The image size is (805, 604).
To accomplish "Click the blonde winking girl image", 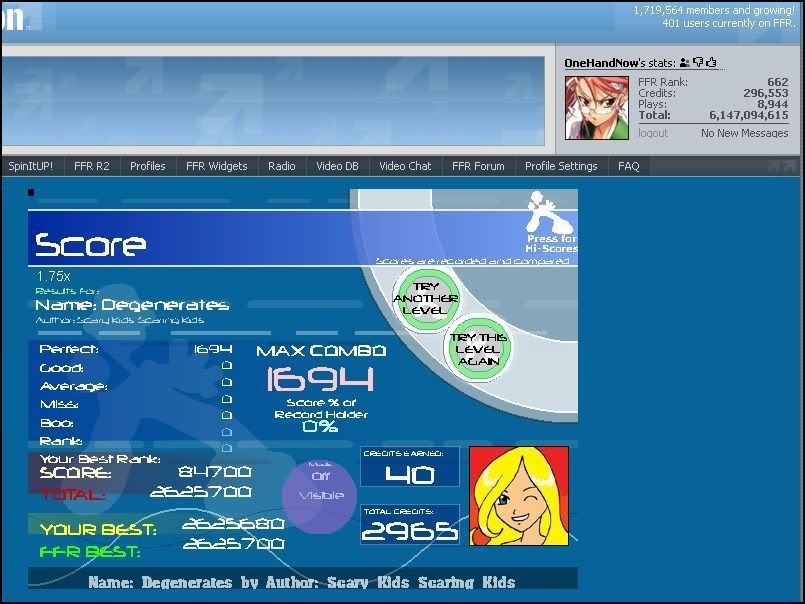I will (519, 496).
